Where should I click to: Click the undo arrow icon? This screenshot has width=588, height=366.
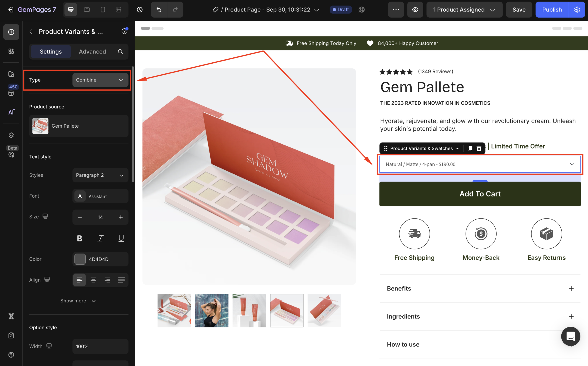click(159, 10)
